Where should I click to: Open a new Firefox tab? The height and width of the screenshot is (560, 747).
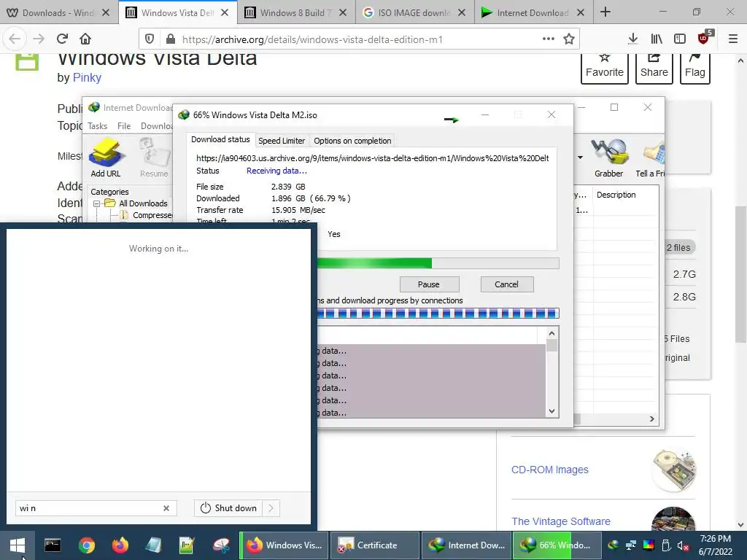coord(605,12)
